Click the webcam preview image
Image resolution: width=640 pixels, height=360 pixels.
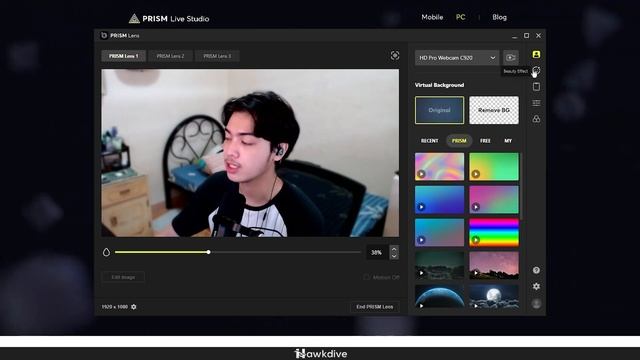coord(250,153)
